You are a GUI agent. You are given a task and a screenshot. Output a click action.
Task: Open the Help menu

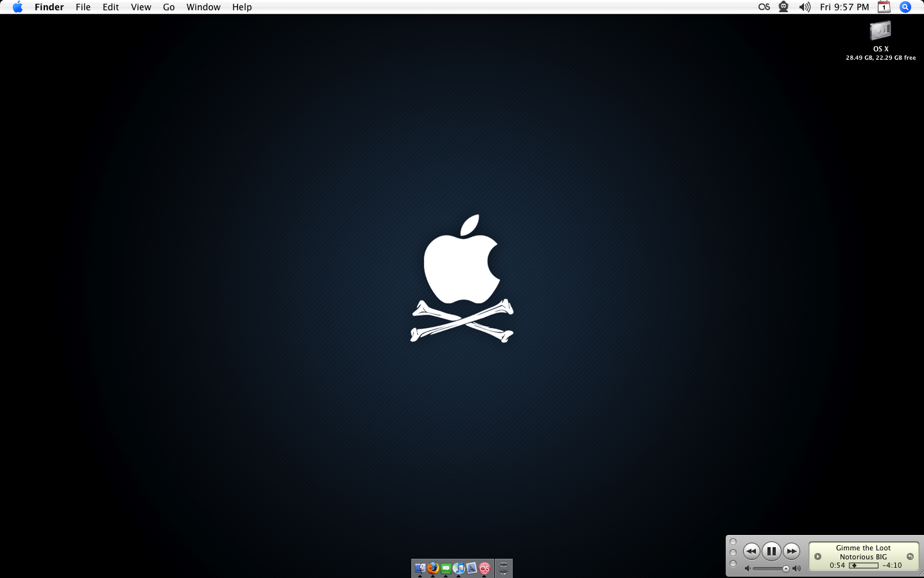(x=242, y=7)
